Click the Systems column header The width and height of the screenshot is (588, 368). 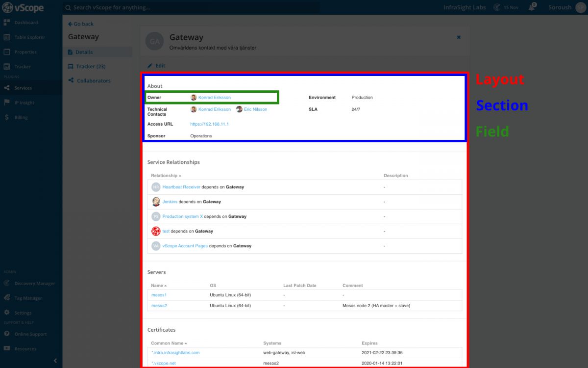tap(272, 343)
